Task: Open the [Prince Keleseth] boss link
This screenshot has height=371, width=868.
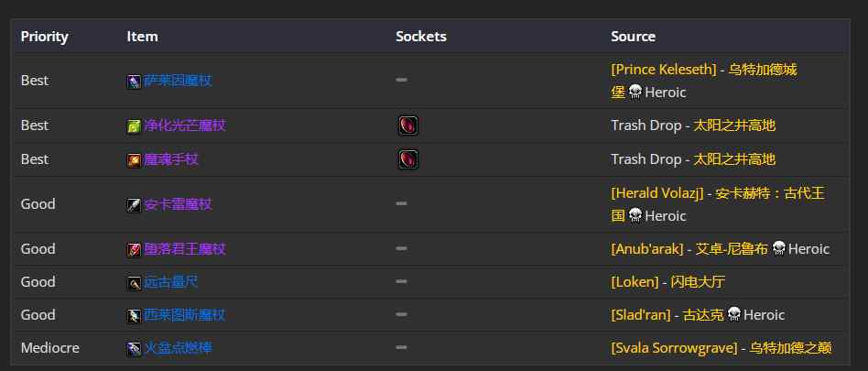Action: tap(664, 70)
